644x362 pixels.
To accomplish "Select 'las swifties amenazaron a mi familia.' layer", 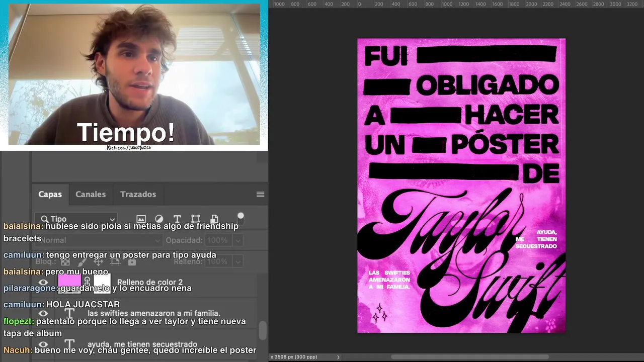I will (x=154, y=313).
